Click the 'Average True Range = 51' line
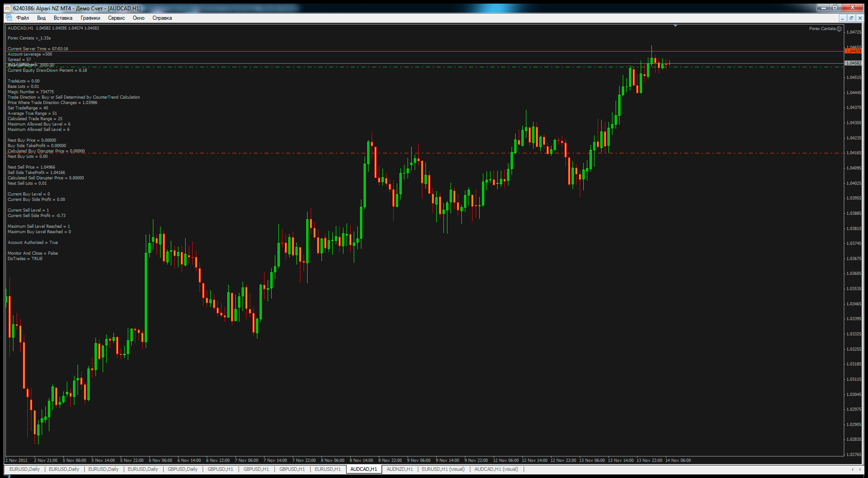 (32, 113)
